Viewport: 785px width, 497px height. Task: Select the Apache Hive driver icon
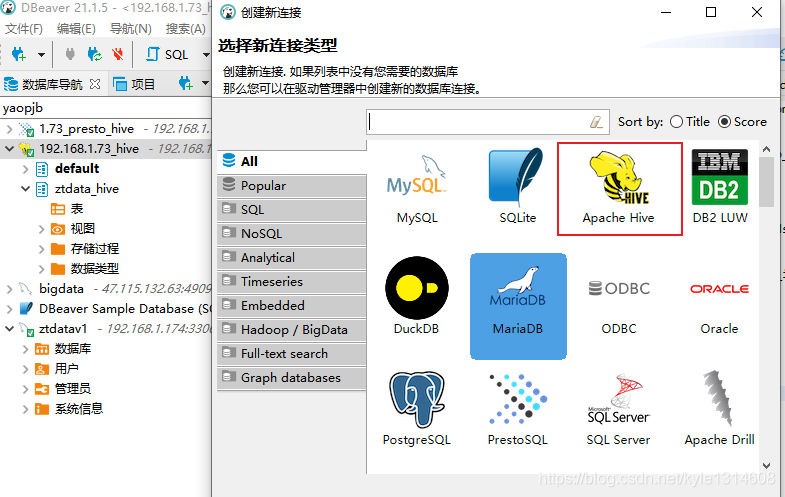point(619,177)
